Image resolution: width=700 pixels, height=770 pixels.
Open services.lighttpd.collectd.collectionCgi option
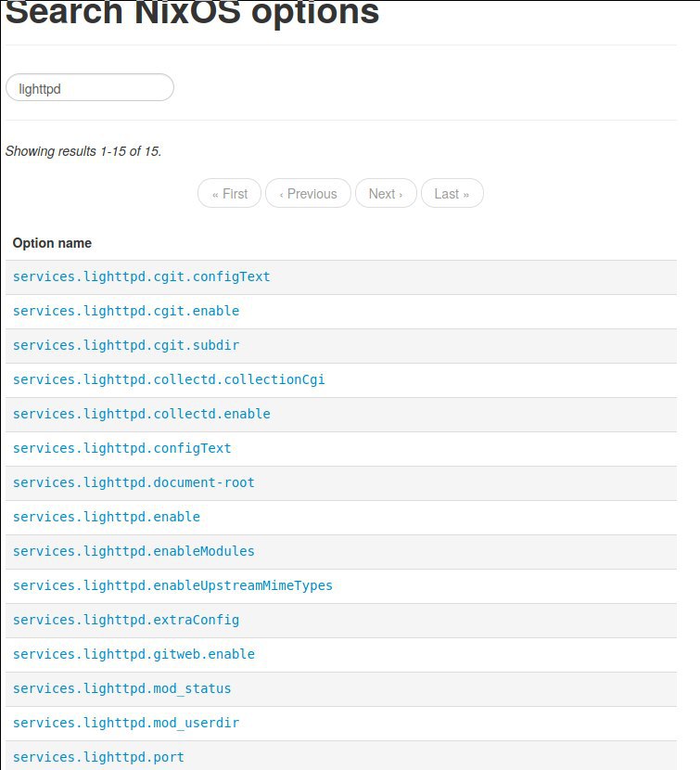click(169, 380)
